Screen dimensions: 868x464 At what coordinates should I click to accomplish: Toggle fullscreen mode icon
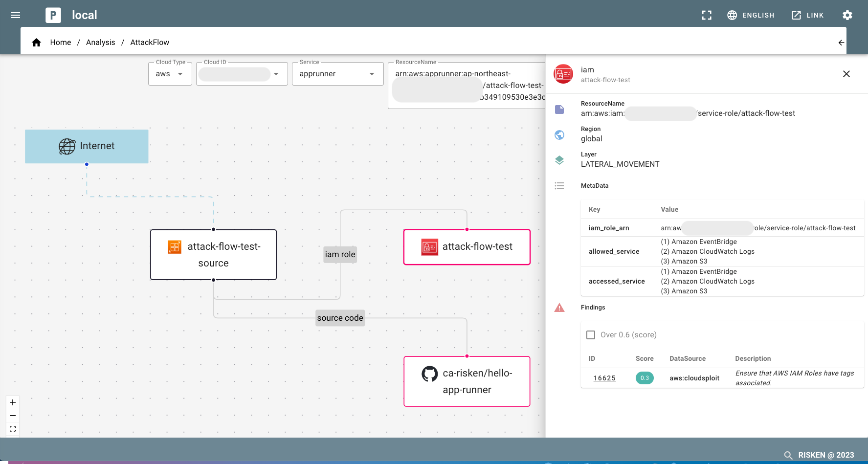[707, 15]
